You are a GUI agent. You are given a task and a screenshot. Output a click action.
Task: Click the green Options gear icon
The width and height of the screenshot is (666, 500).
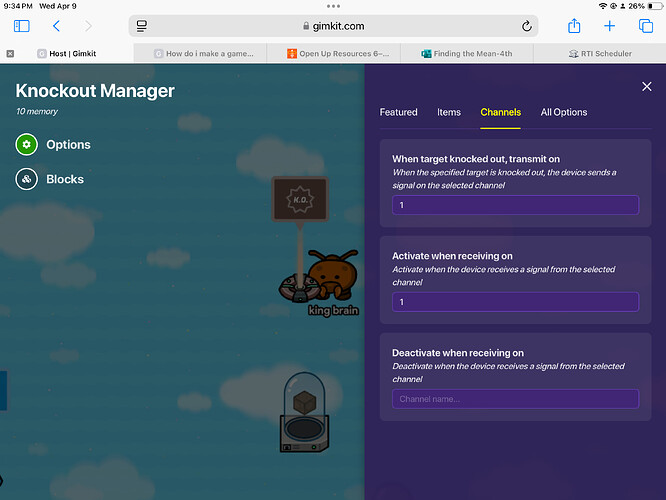pos(27,145)
